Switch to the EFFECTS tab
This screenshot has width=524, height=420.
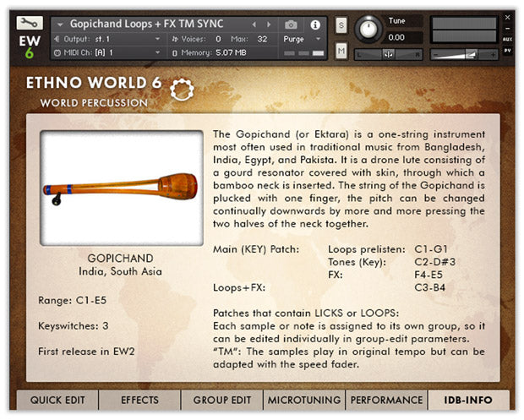pos(139,400)
